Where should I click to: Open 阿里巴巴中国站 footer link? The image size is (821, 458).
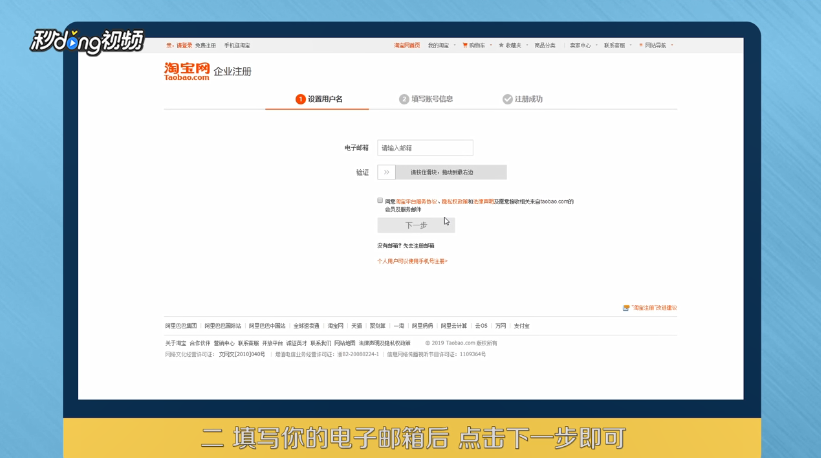267,326
